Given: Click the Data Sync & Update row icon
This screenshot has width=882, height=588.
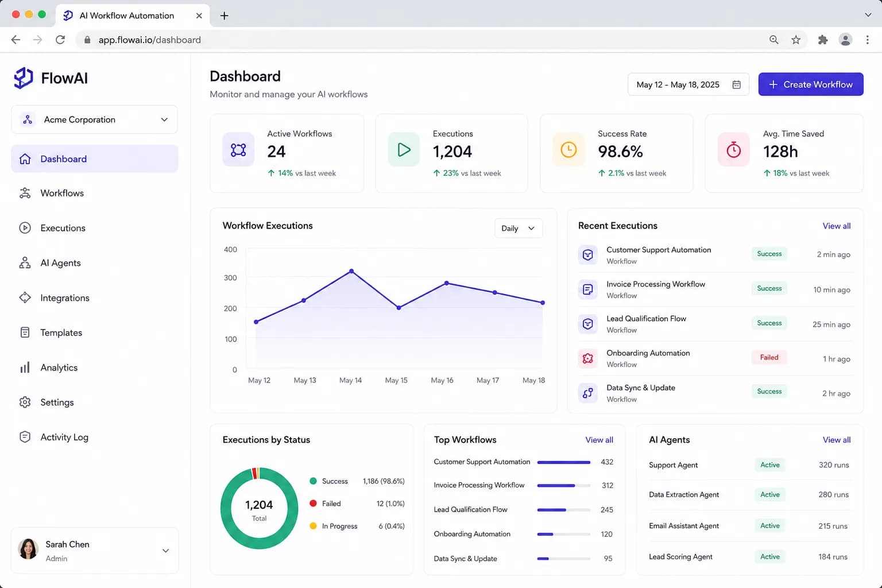Looking at the screenshot, I should click(588, 393).
